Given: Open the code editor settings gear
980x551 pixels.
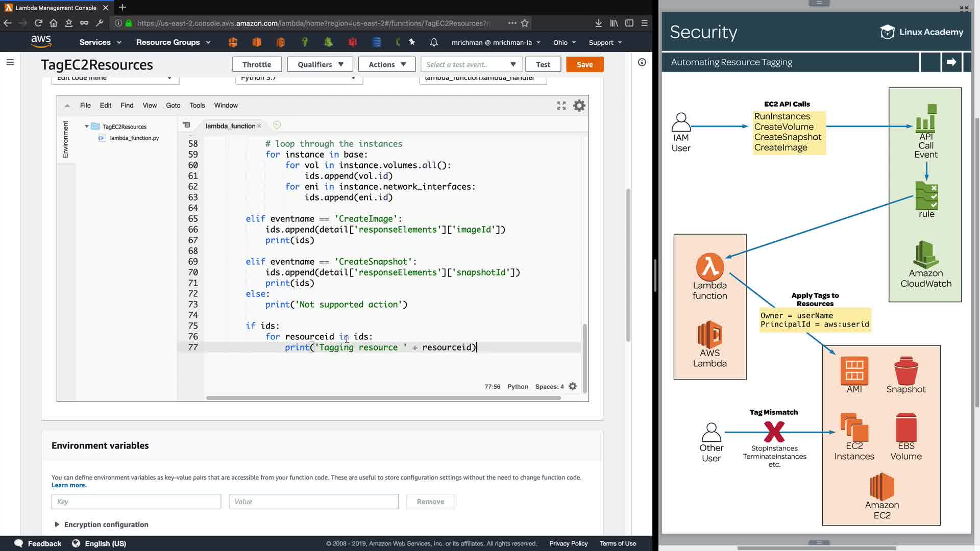Looking at the screenshot, I should (579, 106).
